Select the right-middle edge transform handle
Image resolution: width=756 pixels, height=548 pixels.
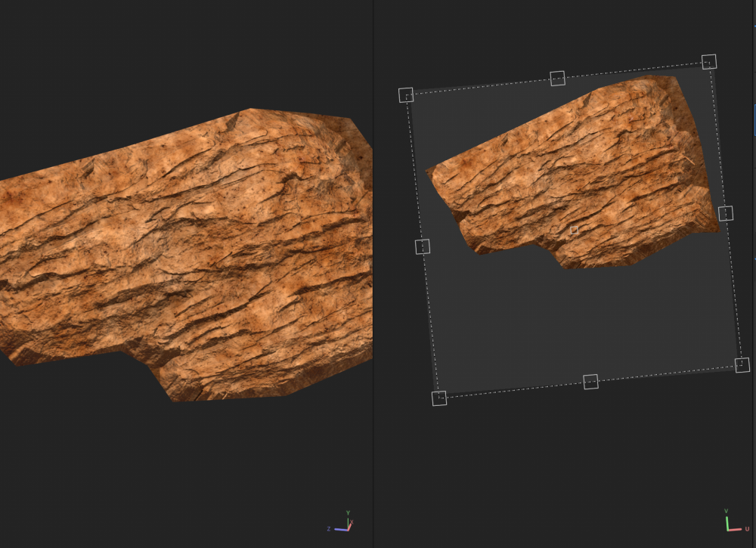click(x=726, y=213)
